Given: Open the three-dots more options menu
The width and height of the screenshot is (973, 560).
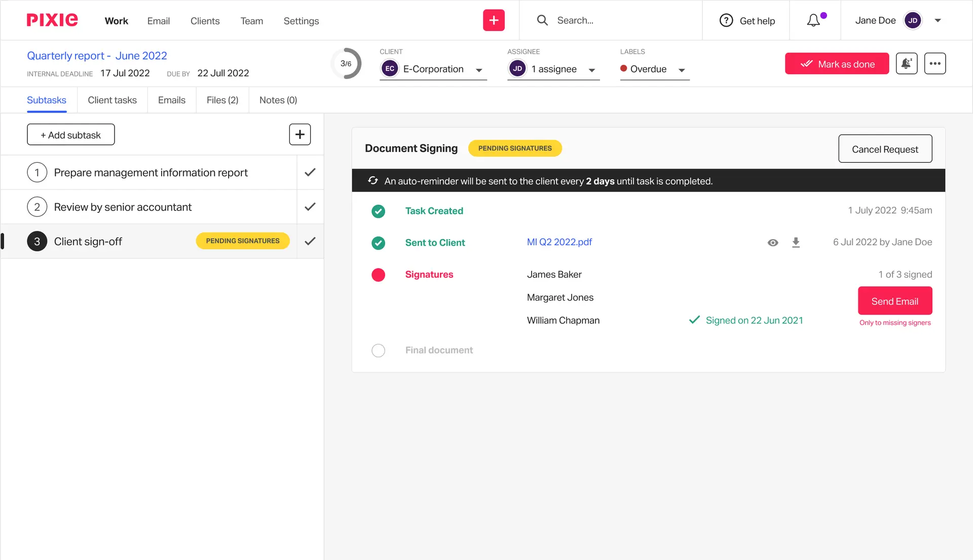Looking at the screenshot, I should [934, 64].
